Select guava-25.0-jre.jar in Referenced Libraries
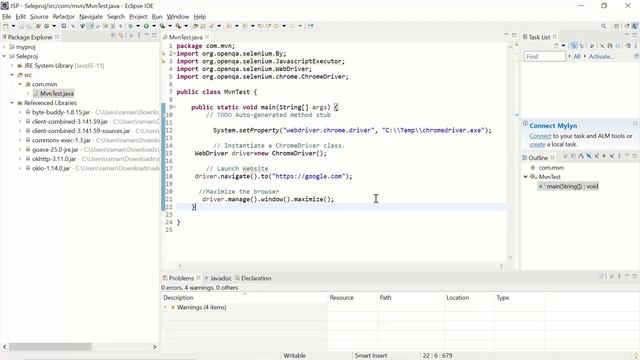This screenshot has width=640, height=360. point(55,149)
